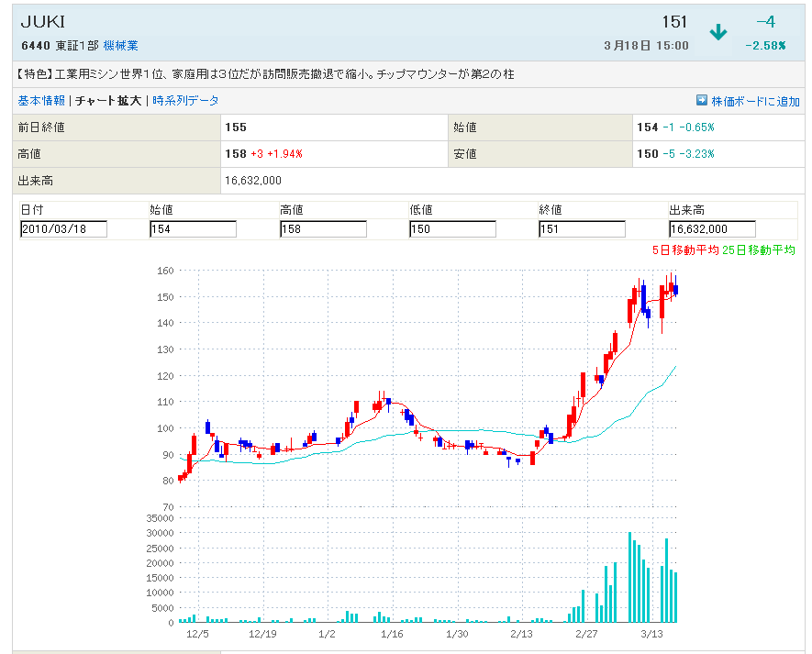Focus the 出来高 input box above chart
Viewport: 812px width, 654px height.
712,229
